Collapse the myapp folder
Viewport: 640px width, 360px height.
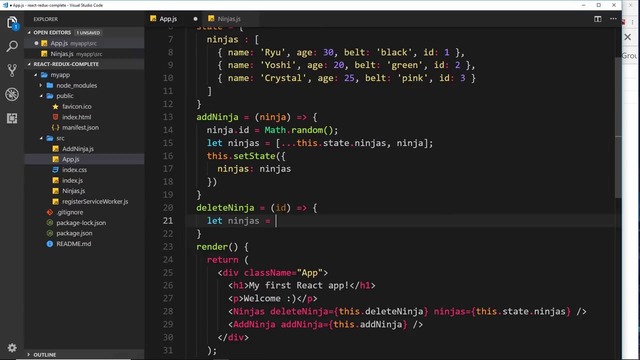click(36, 75)
